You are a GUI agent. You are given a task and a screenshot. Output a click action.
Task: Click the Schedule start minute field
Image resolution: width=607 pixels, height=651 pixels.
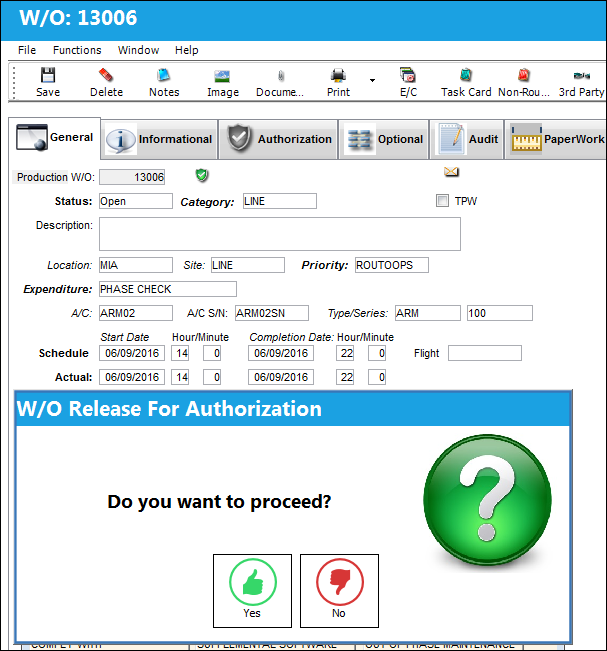(x=212, y=353)
